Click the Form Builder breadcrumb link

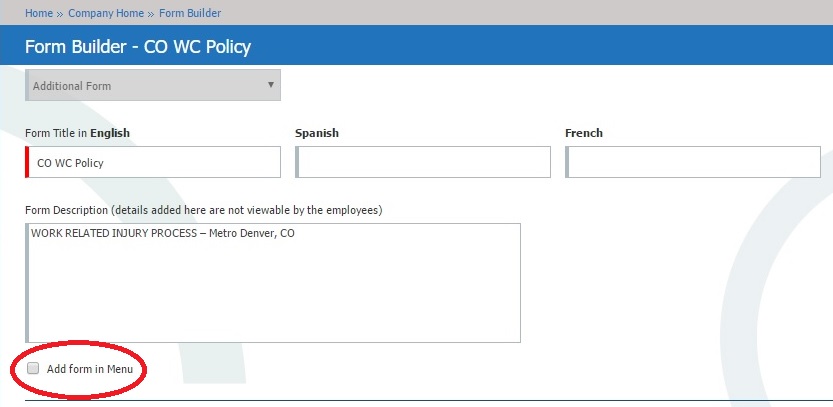tap(190, 13)
